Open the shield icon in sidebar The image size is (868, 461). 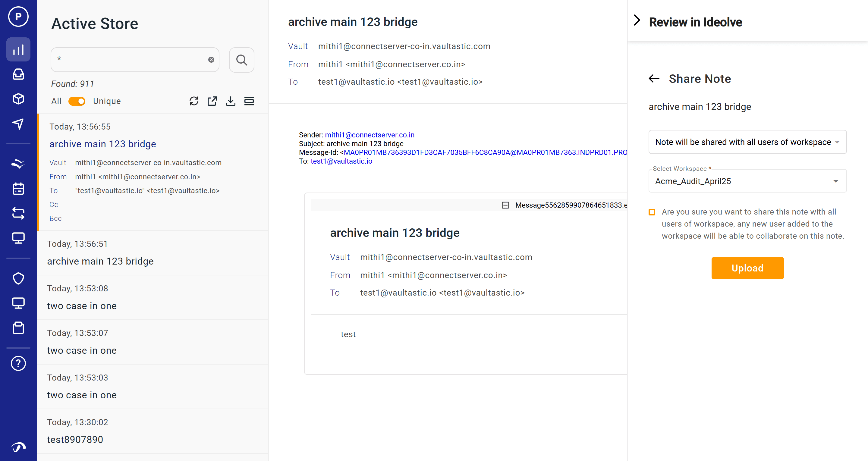click(18, 278)
